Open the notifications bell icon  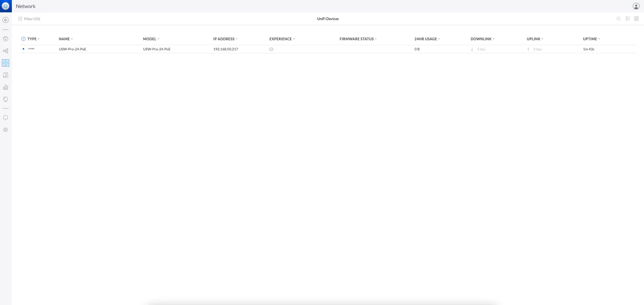coord(6,118)
